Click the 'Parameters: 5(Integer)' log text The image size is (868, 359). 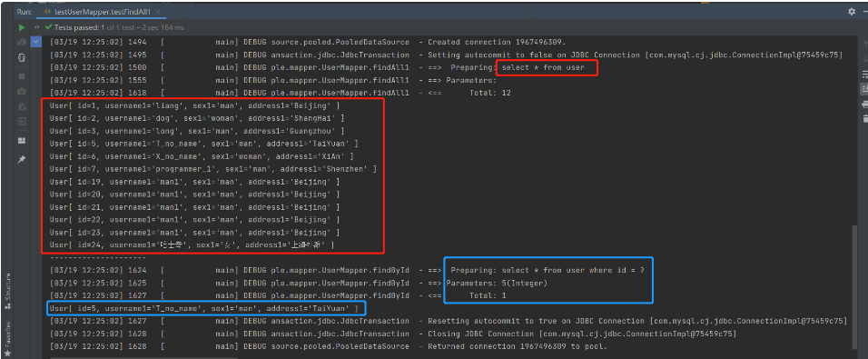(497, 283)
